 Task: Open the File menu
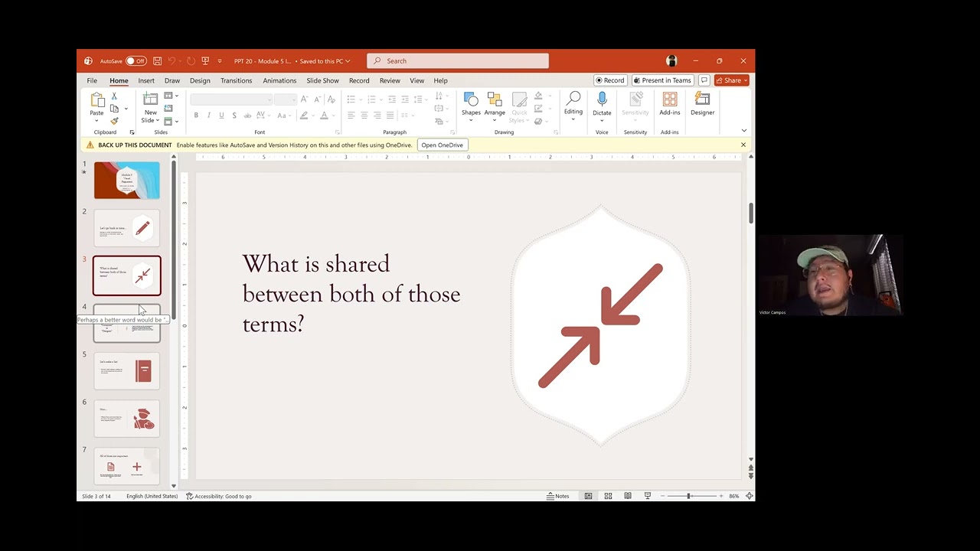pyautogui.click(x=92, y=80)
